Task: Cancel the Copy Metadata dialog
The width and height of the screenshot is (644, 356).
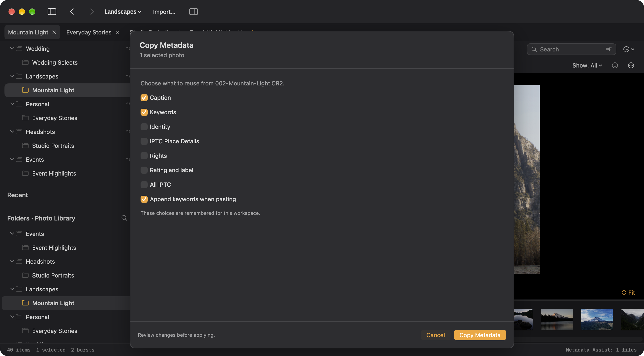Action: tap(436, 335)
